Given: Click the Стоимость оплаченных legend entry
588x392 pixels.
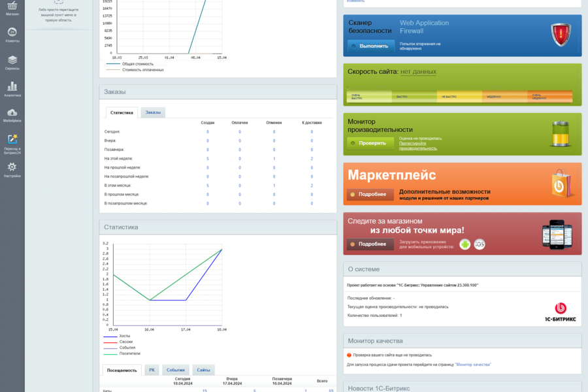Looking at the screenshot, I should pos(135,70).
